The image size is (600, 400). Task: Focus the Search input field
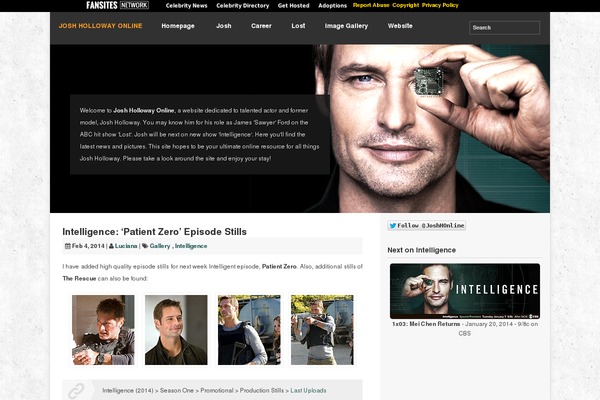pos(504,28)
